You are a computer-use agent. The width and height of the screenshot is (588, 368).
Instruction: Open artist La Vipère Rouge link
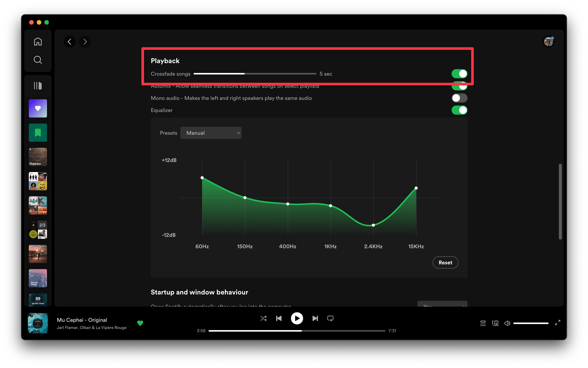tap(111, 328)
